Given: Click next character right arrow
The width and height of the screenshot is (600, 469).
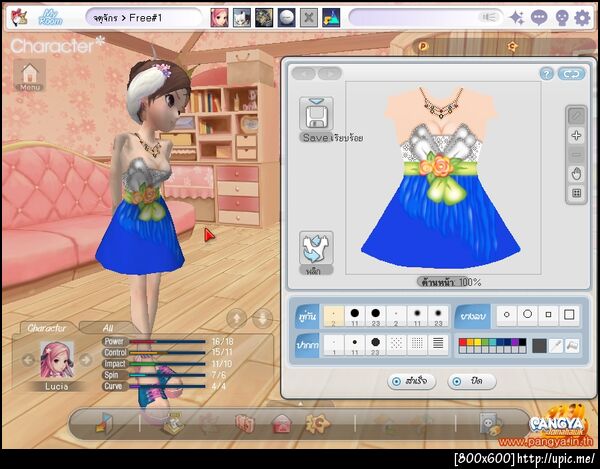Looking at the screenshot, I should pos(86,360).
